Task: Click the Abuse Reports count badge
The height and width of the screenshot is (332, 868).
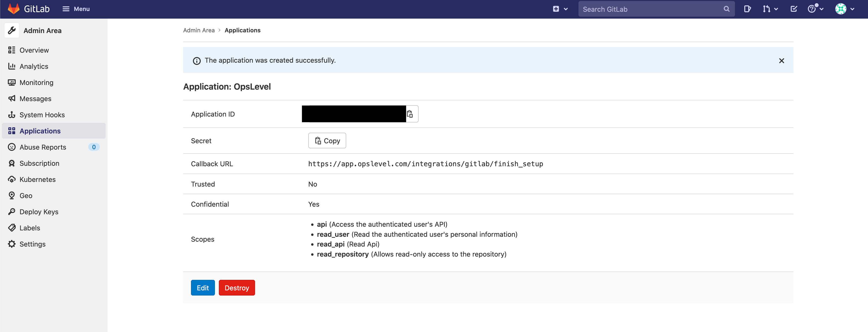Action: (94, 147)
